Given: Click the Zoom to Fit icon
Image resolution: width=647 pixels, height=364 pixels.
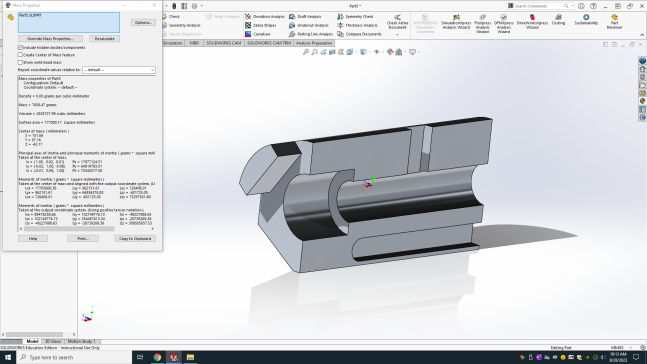Looking at the screenshot, I should click(x=306, y=52).
